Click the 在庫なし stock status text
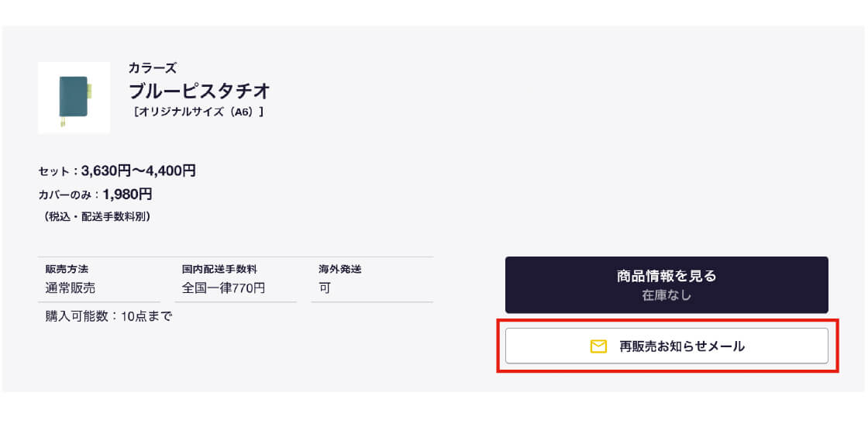The height and width of the screenshot is (434, 868). tap(666, 295)
